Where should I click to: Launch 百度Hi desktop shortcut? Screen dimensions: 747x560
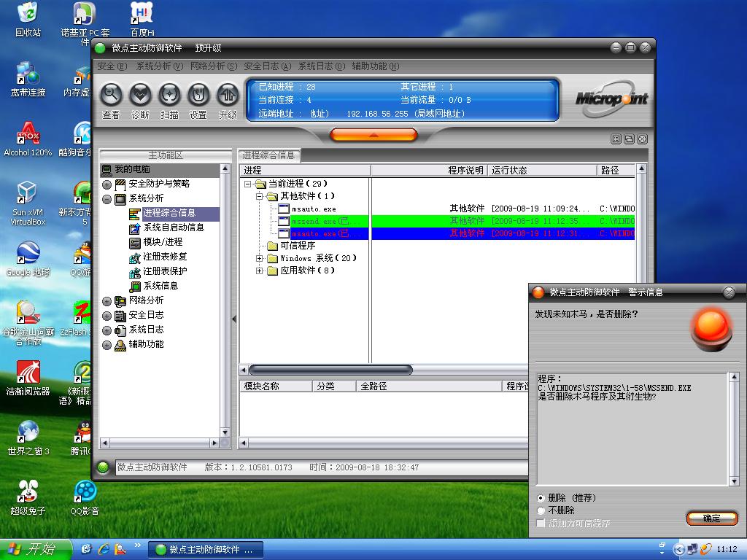pos(142,19)
